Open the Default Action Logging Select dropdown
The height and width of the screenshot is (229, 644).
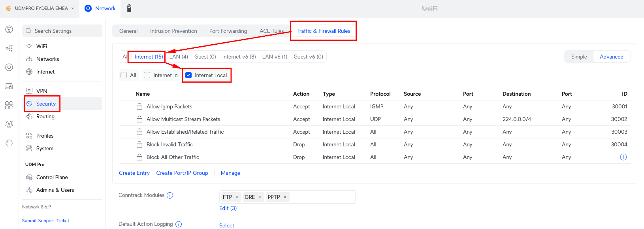227,225
